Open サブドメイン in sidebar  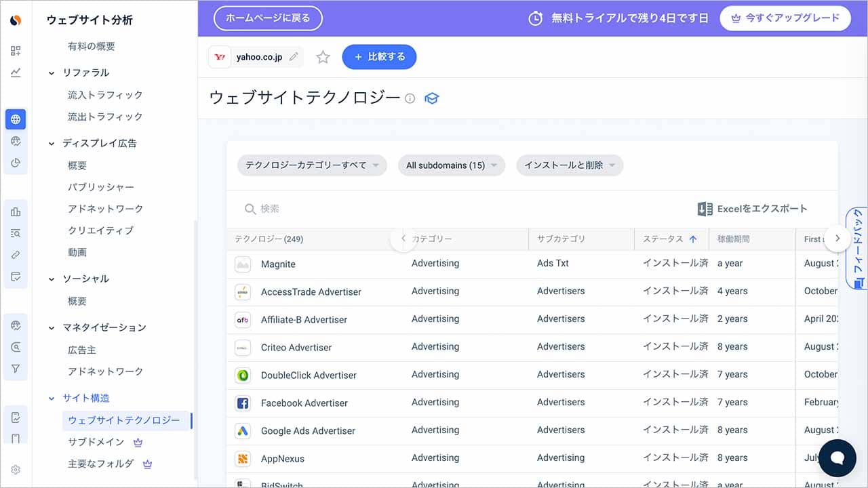click(96, 442)
